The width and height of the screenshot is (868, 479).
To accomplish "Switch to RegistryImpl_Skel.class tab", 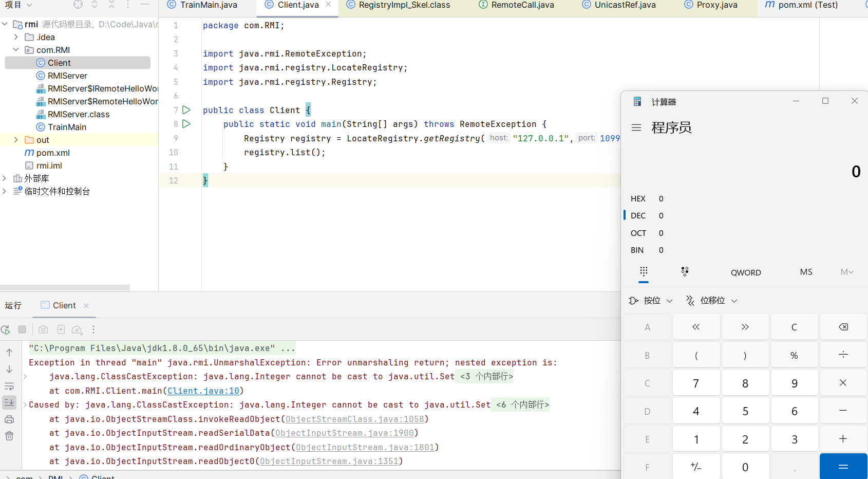I will (398, 5).
